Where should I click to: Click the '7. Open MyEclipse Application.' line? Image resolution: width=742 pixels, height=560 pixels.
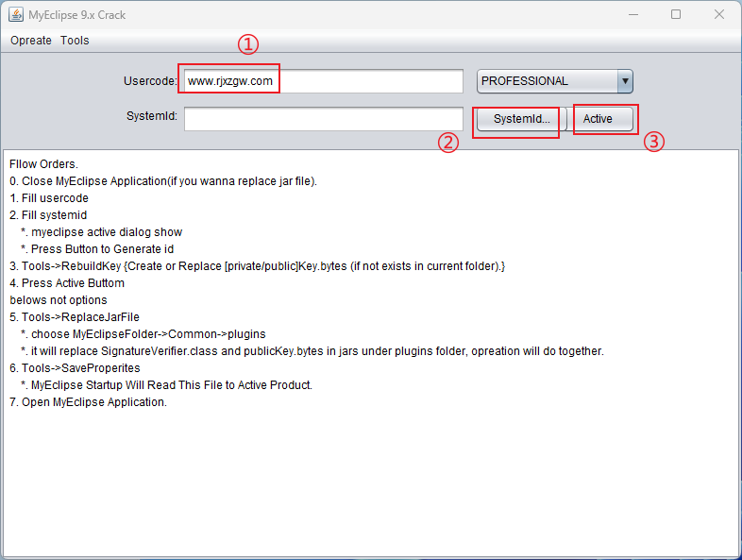(88, 402)
